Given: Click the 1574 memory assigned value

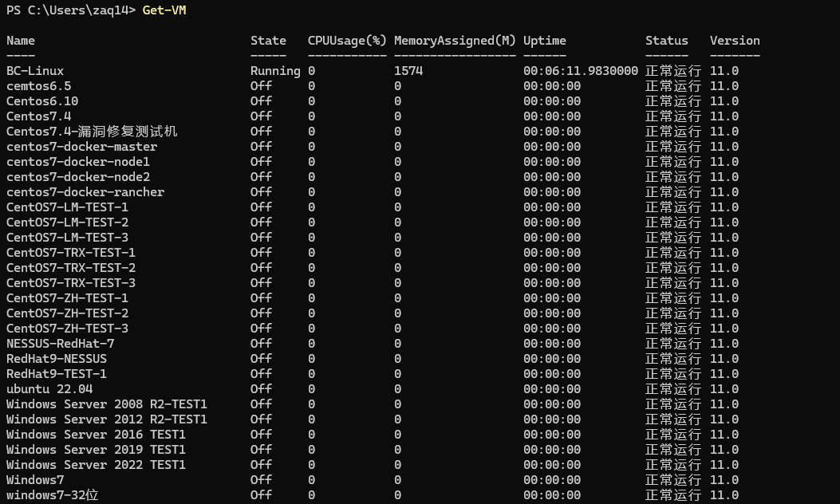Looking at the screenshot, I should pos(408,71).
